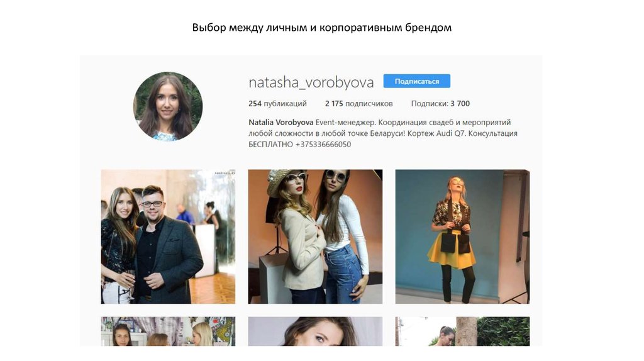Click the phone number +375336666050

click(x=323, y=144)
